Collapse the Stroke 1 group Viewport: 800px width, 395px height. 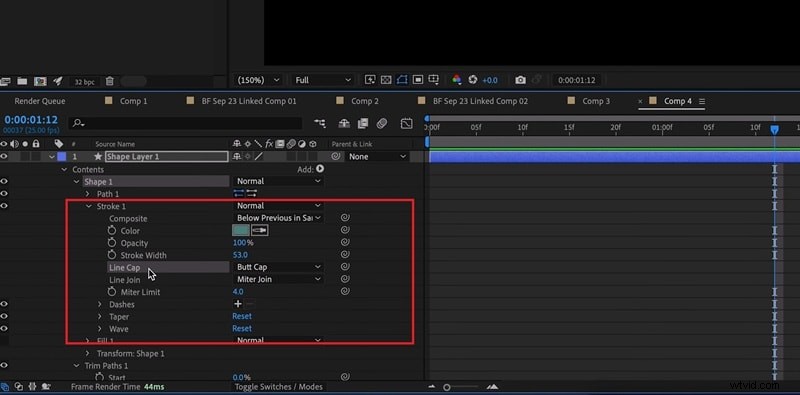click(88, 206)
